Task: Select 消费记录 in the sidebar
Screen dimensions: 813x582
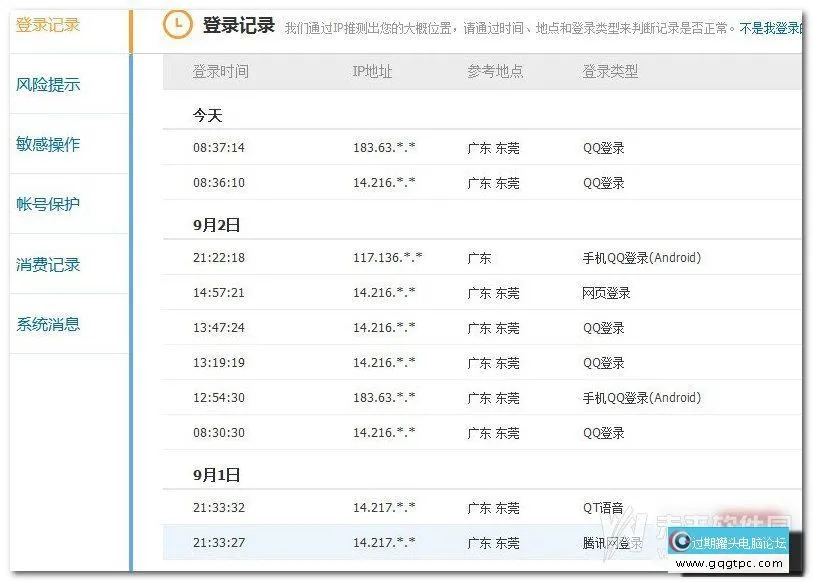Action: [x=48, y=265]
